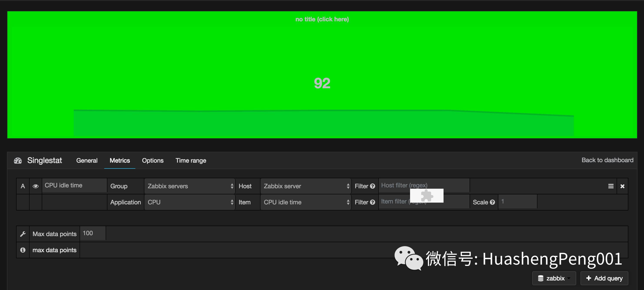Open the query A hamburger menu icon
Screen dimensions: 644x290
point(611,186)
